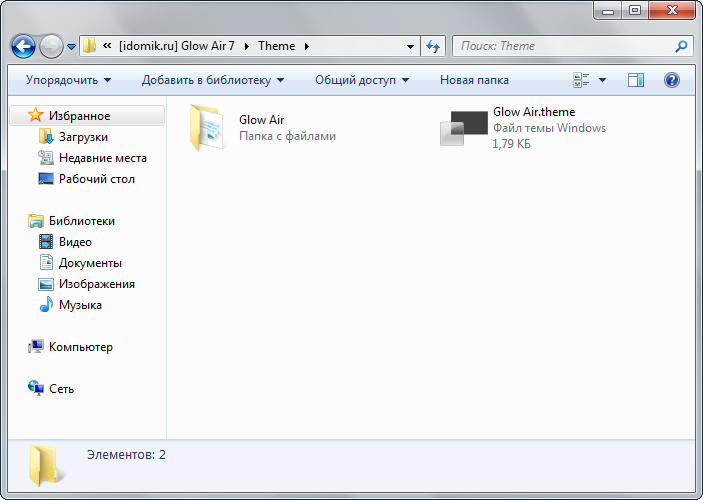Expand arrow after [idomik.ru] Glow Air 7
This screenshot has height=500, width=703.
tap(247, 46)
